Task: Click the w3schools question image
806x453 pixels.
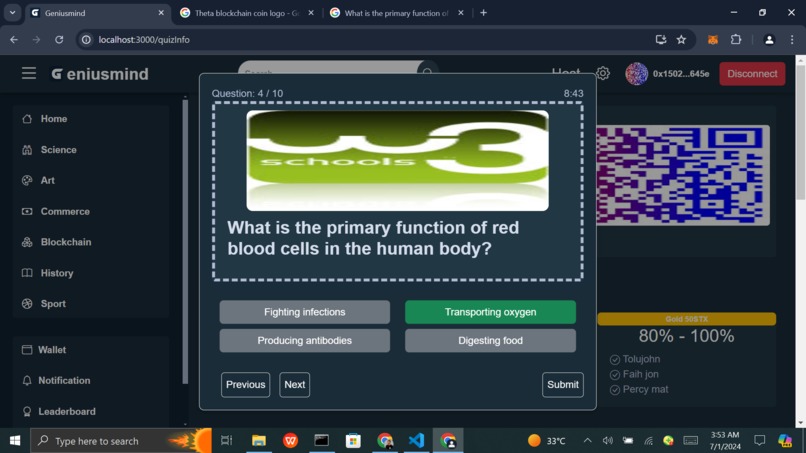Action: point(397,160)
